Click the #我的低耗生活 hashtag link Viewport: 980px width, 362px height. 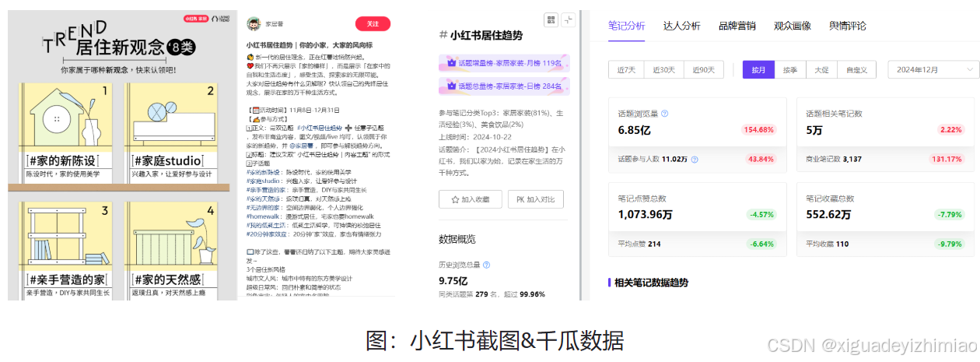tap(265, 225)
